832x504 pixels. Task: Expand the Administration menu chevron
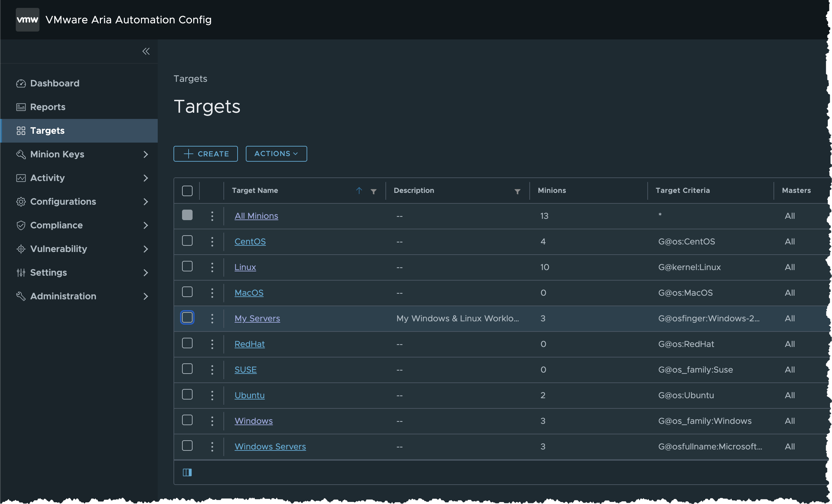pyautogui.click(x=146, y=296)
